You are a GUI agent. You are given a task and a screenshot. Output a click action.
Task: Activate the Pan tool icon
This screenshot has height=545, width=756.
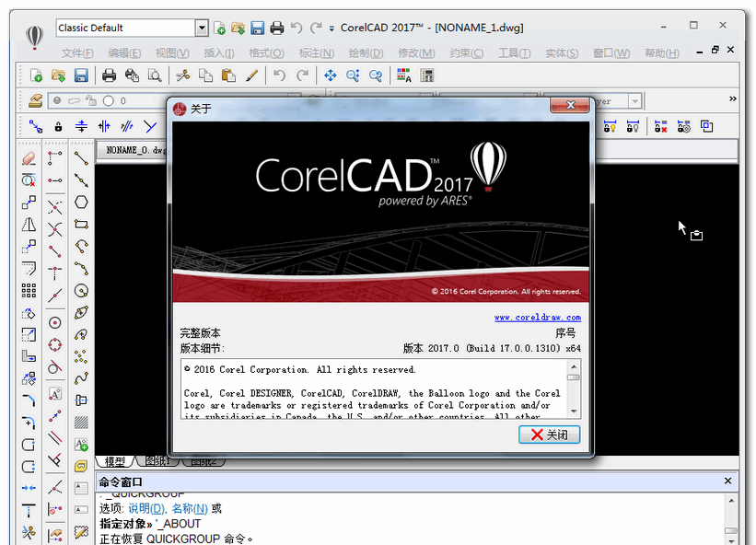[331, 75]
